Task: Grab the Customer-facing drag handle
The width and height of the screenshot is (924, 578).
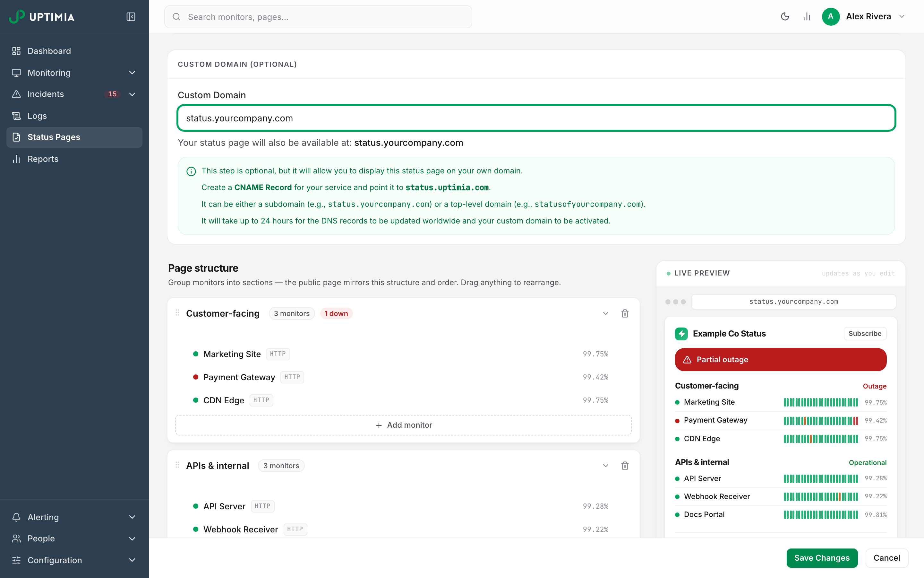Action: (x=177, y=313)
